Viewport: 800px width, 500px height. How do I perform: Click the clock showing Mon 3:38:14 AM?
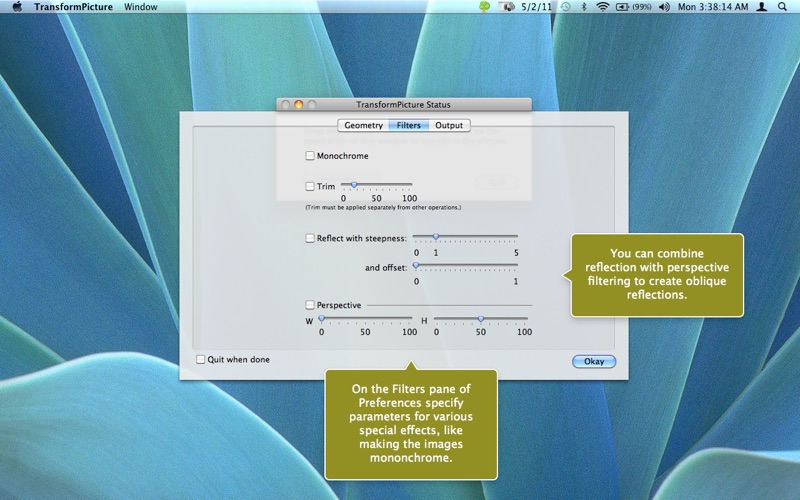713,7
